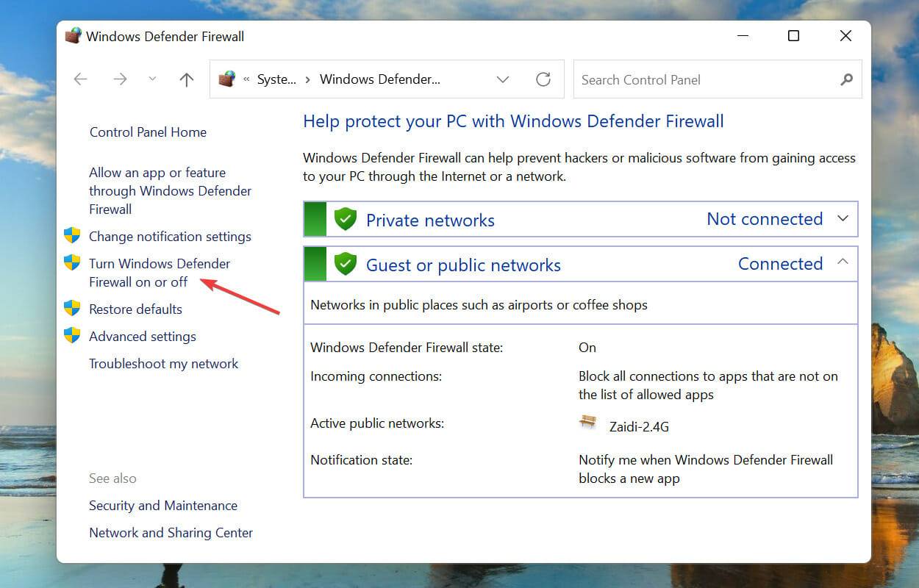
Task: Expand the Private networks section
Action: [x=843, y=218]
